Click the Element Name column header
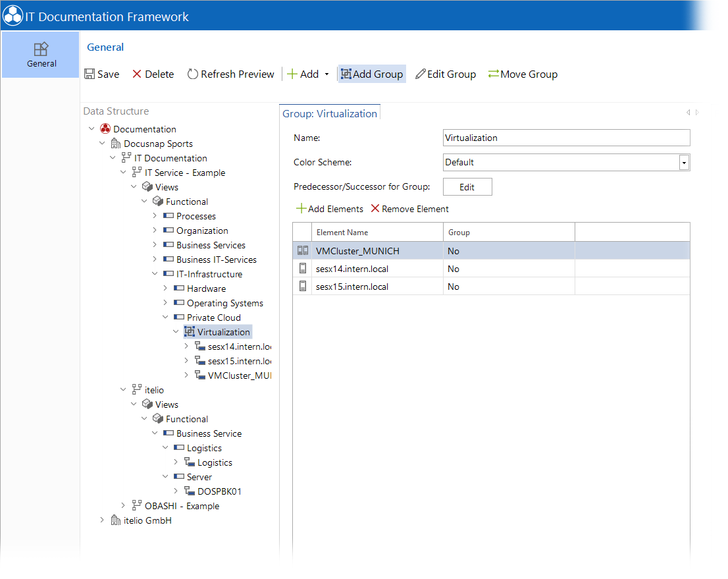 point(377,232)
